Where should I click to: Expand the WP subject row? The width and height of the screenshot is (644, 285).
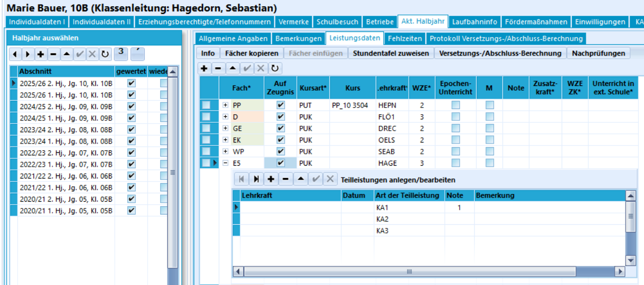tap(225, 151)
